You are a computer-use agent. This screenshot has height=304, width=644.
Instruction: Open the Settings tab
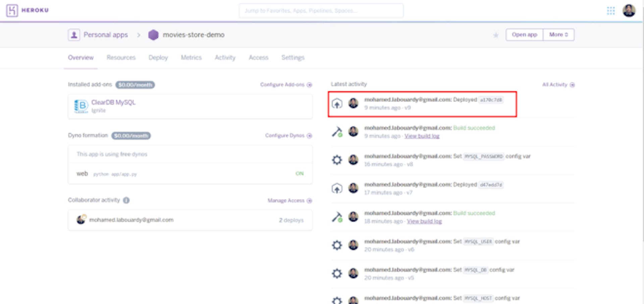(293, 58)
